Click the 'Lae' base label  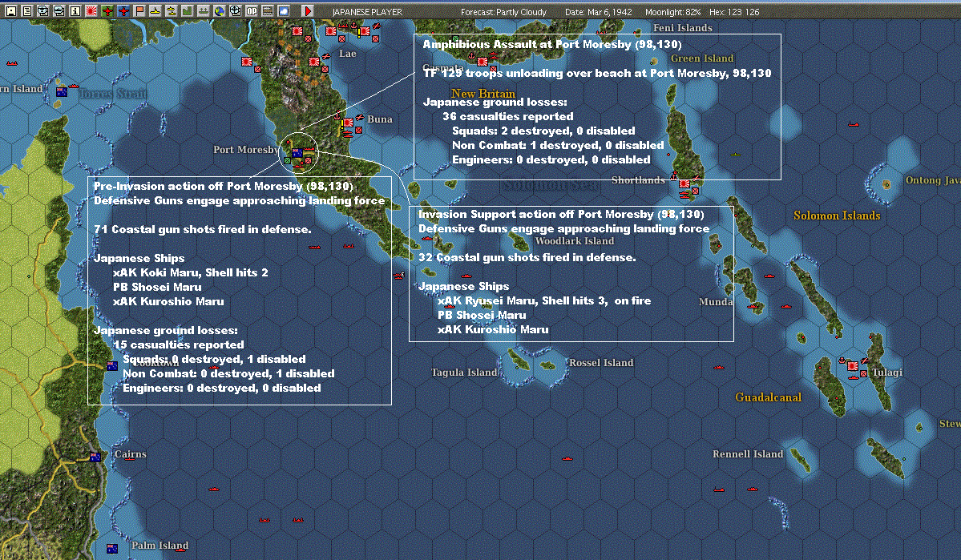pyautogui.click(x=348, y=54)
